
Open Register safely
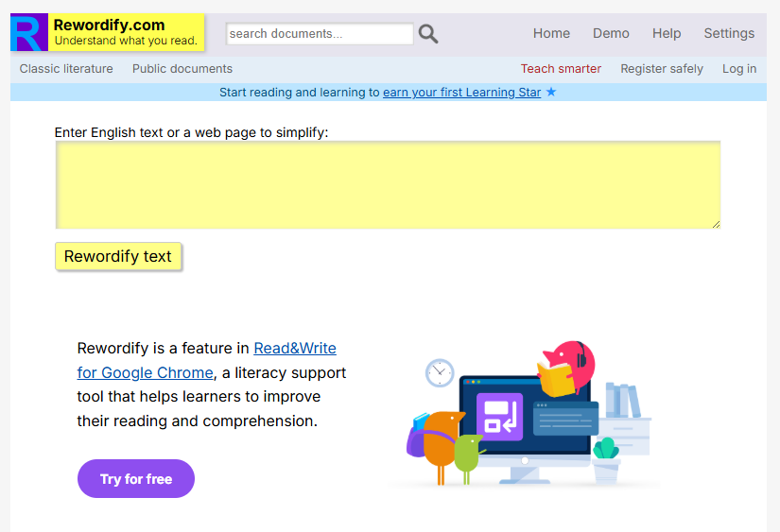tap(662, 69)
